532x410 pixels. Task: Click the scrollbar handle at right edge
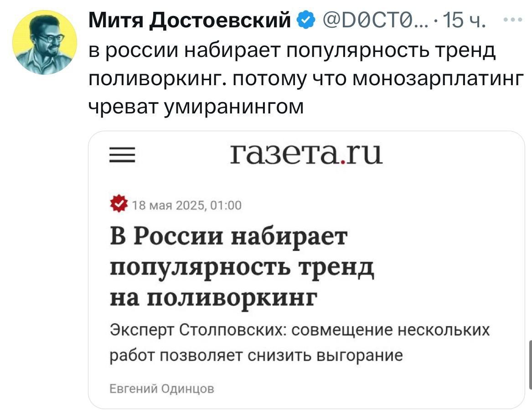[530, 364]
